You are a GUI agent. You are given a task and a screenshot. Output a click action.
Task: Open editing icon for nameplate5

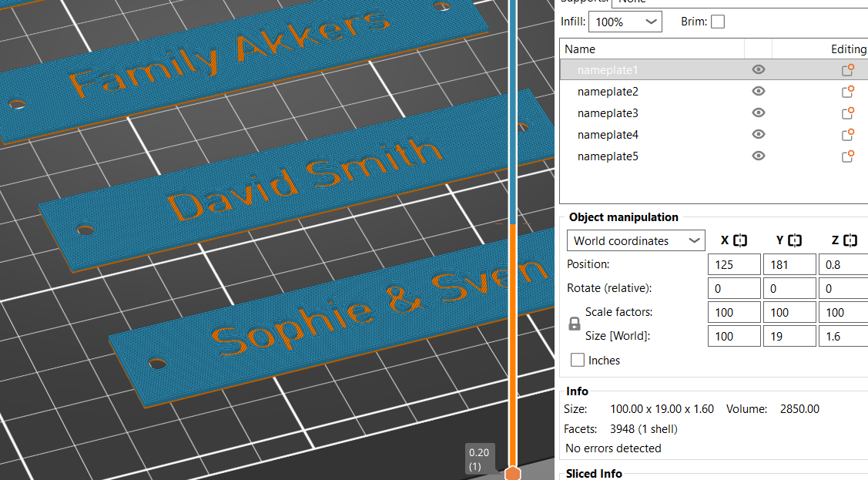click(847, 156)
